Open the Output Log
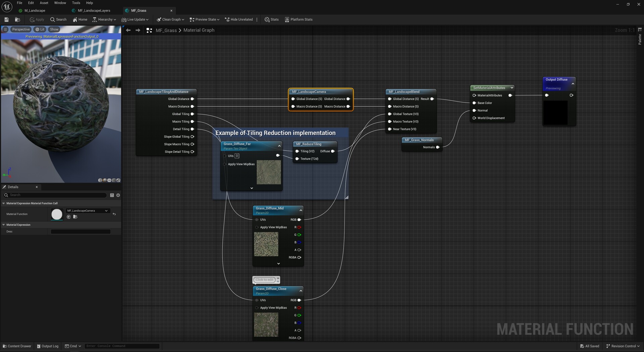Image resolution: width=644 pixels, height=352 pixels. click(48, 346)
